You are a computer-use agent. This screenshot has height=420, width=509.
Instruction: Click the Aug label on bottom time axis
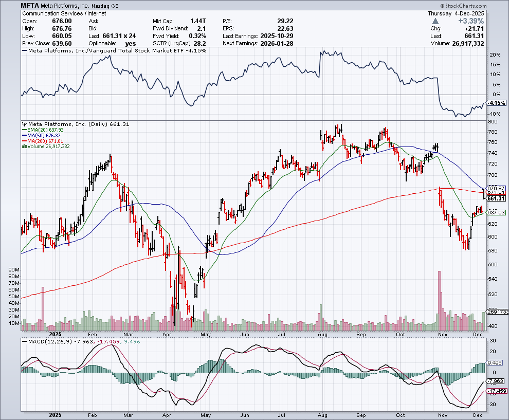pos(323,415)
